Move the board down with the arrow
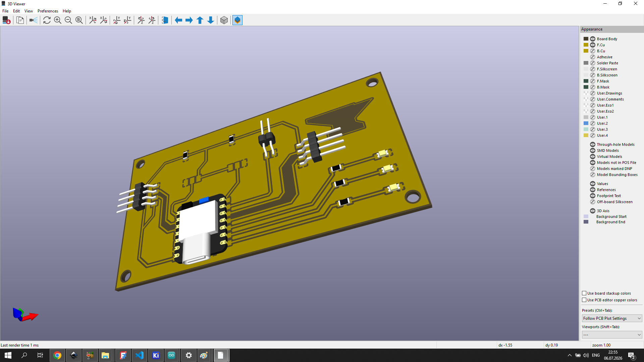This screenshot has height=362, width=644. (x=211, y=20)
